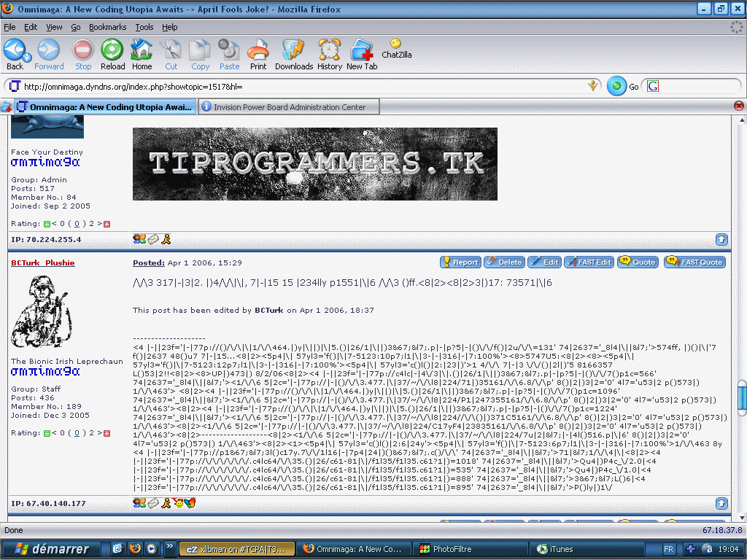Image resolution: width=747 pixels, height=560 pixels.
Task: Increase BCTurk's rating with red plus
Action: 107,433
